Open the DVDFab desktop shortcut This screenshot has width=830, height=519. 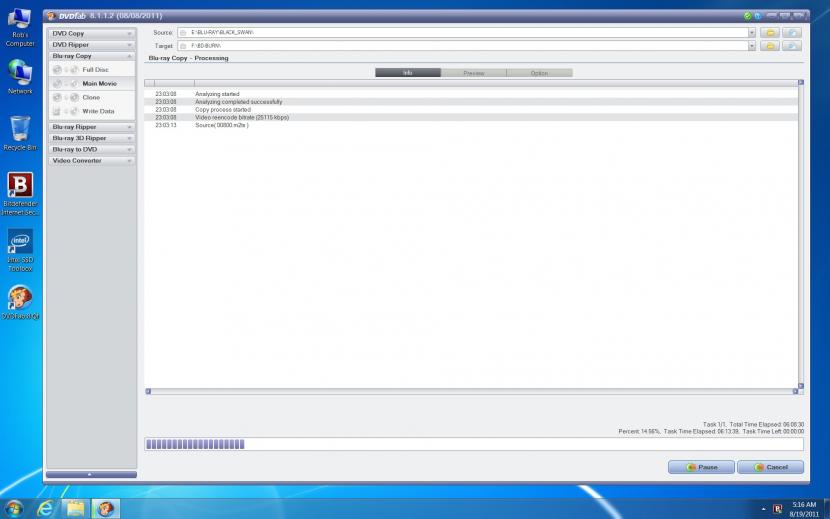pos(20,302)
